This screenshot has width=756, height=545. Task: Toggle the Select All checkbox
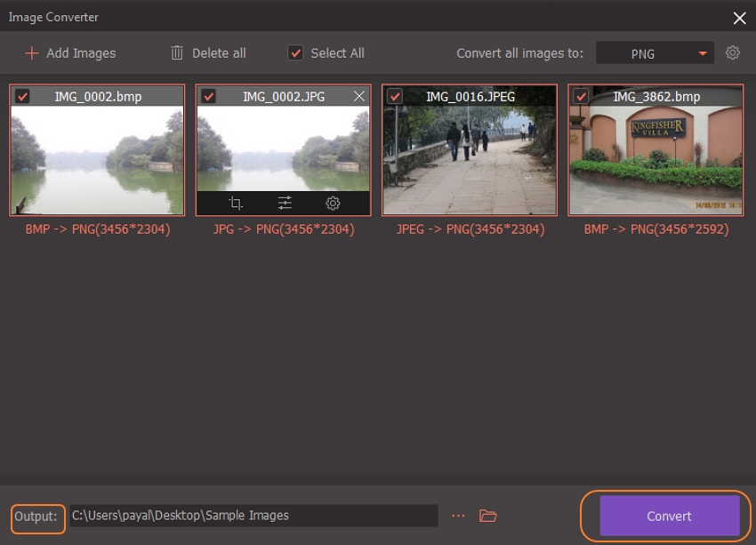295,53
